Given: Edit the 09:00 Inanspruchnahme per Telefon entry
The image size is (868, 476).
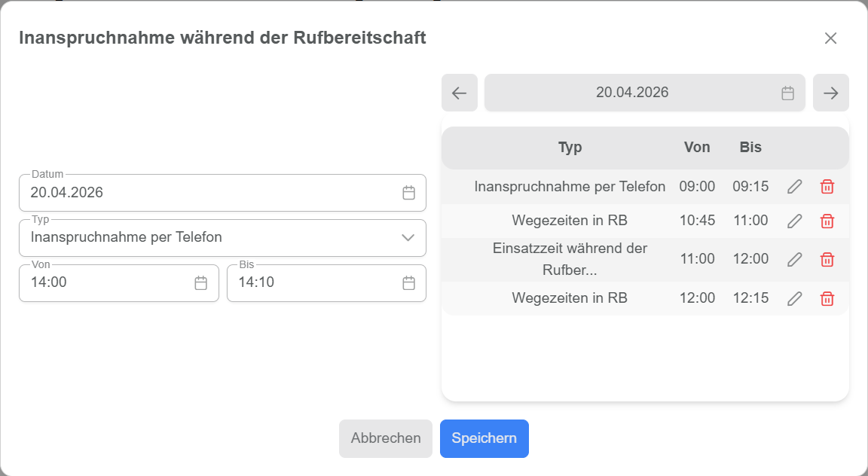Looking at the screenshot, I should [794, 186].
